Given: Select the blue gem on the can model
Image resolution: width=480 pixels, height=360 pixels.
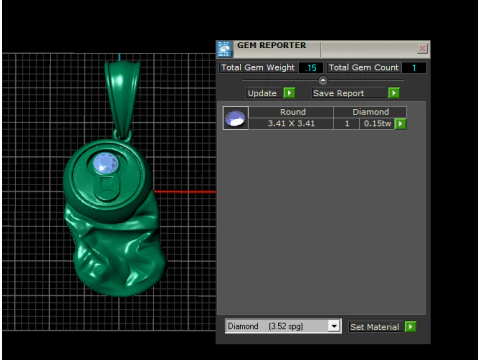Looking at the screenshot, I should (x=106, y=163).
